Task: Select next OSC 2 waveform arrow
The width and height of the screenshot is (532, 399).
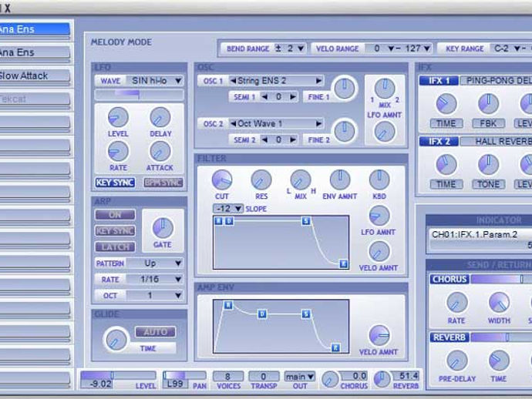Action: coord(318,124)
